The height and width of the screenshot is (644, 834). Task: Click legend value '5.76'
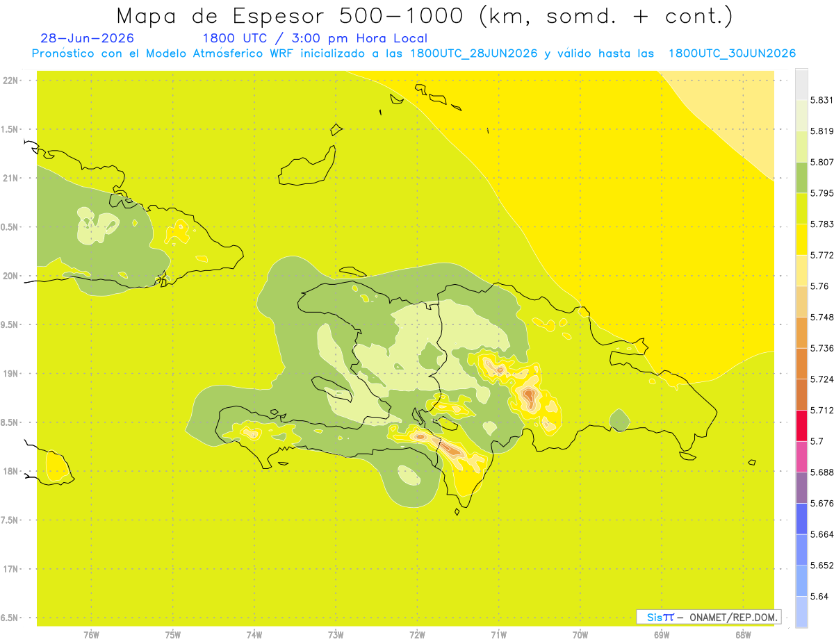819,286
